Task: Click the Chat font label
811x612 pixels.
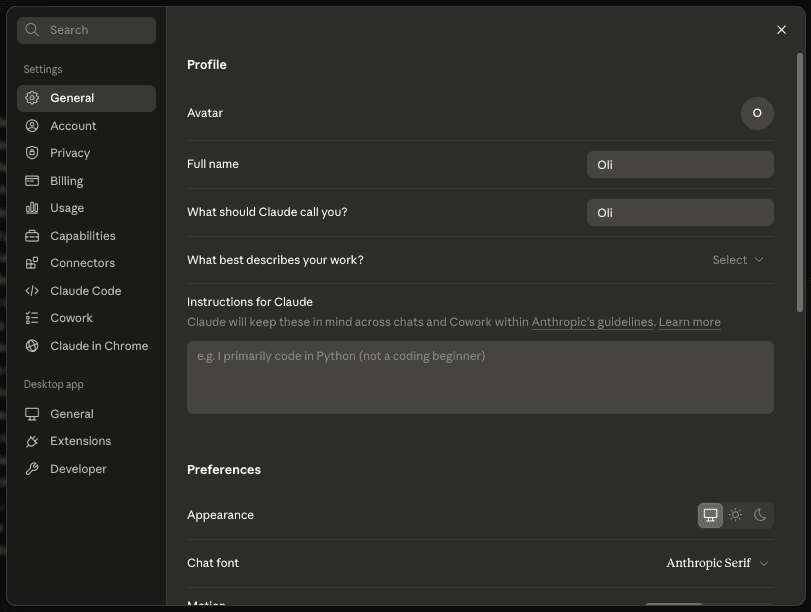Action: coord(213,563)
